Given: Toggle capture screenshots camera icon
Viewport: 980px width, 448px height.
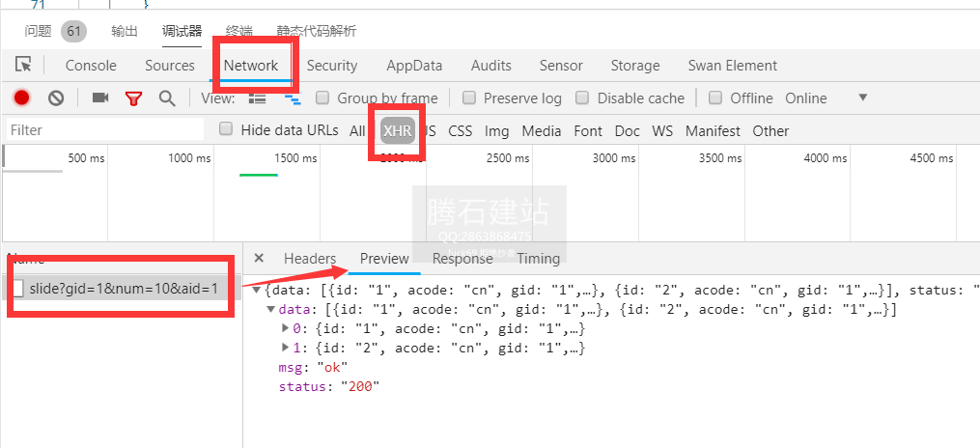Looking at the screenshot, I should coord(99,98).
